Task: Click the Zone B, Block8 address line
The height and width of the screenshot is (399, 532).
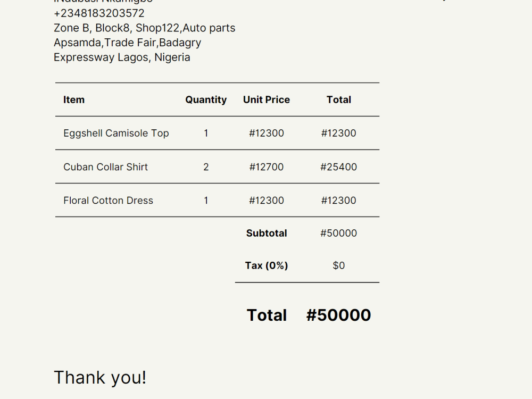Action: [145, 28]
